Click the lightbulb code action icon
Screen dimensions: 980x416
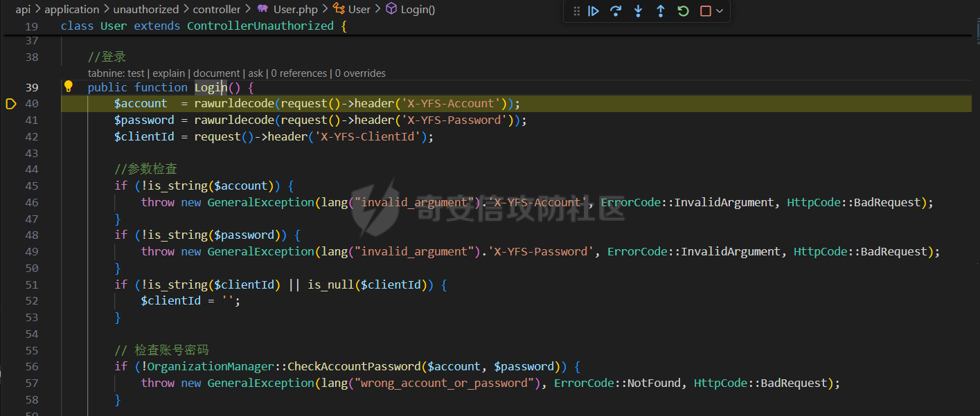coord(68,87)
